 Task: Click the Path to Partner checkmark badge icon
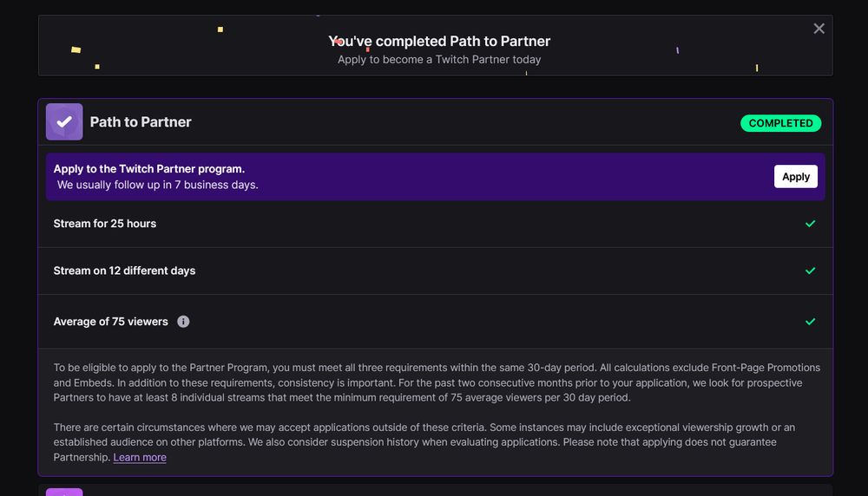[x=64, y=121]
